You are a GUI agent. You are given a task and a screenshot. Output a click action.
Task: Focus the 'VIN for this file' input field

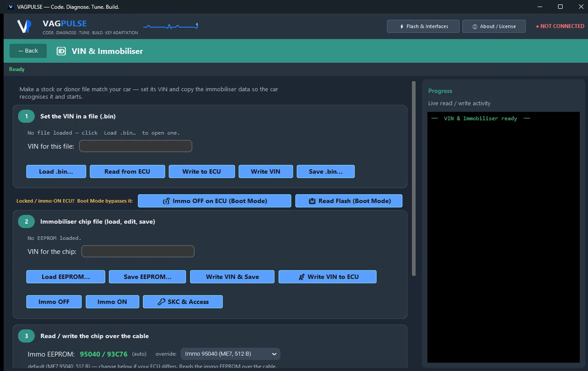pos(136,146)
